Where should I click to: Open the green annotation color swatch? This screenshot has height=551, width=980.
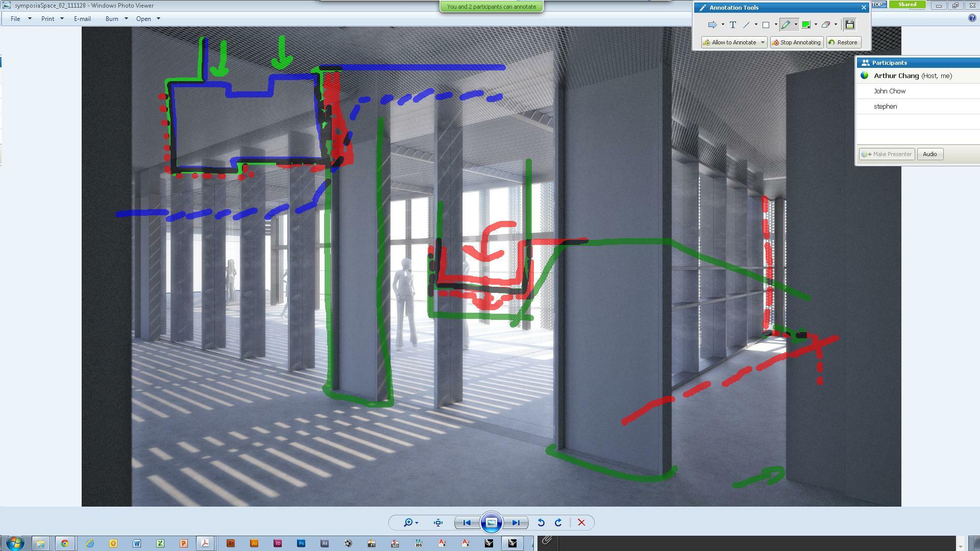pos(806,24)
